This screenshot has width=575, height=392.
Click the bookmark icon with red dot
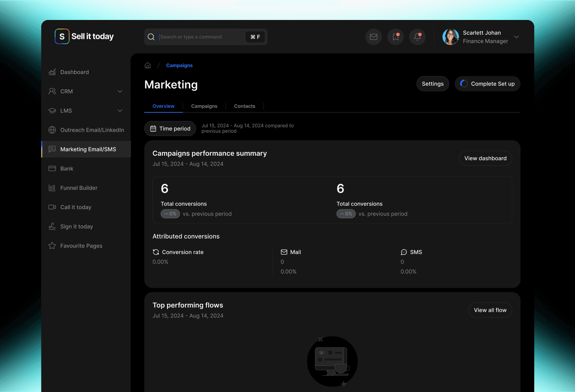[396, 37]
